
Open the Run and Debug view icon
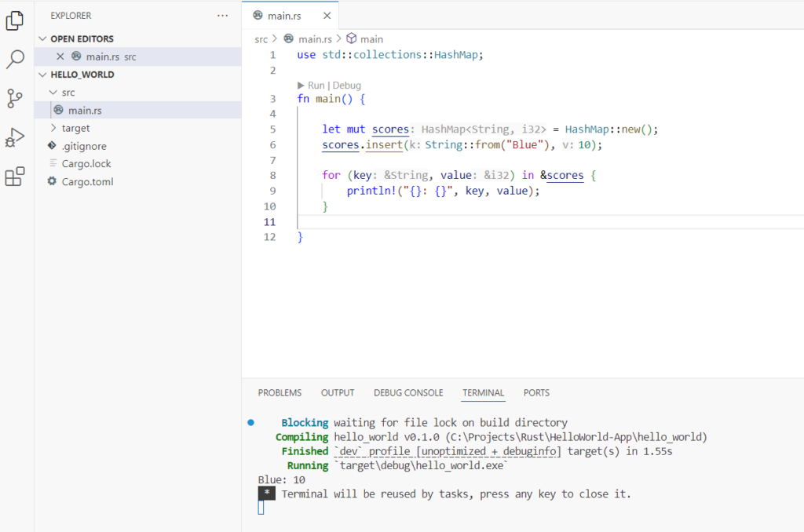15,137
